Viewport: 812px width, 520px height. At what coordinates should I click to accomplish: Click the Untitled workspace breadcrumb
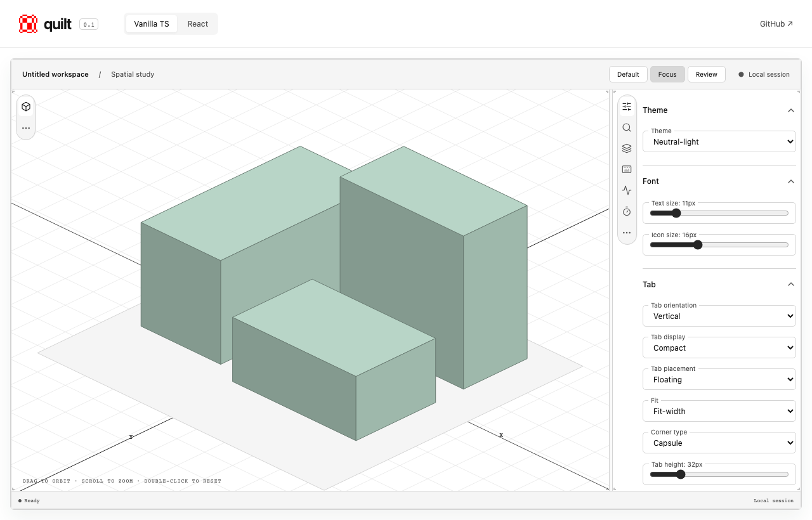[55, 74]
